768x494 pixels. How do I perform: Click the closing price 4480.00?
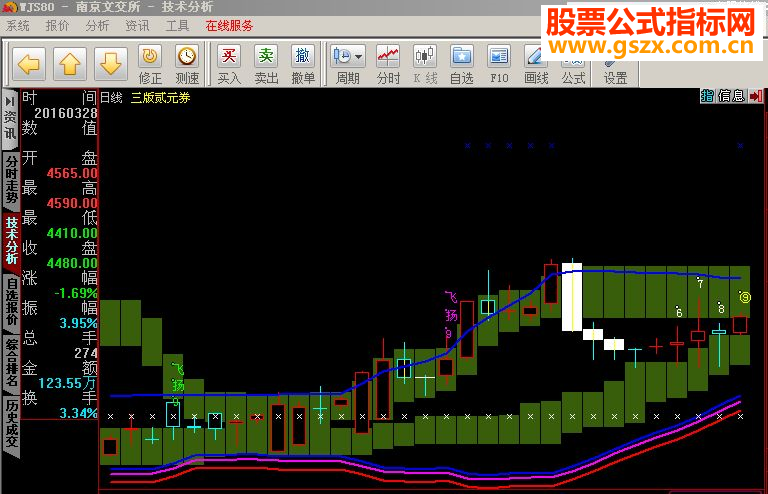click(x=72, y=263)
